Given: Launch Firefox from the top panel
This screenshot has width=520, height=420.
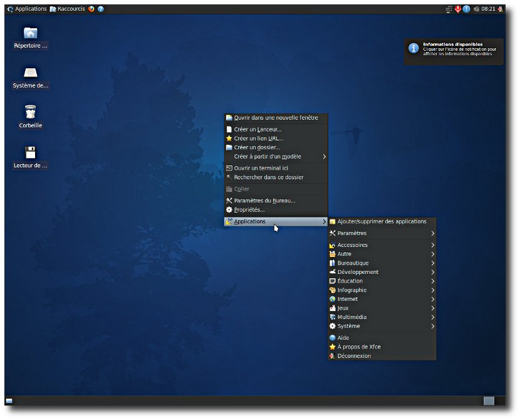Looking at the screenshot, I should [x=91, y=9].
